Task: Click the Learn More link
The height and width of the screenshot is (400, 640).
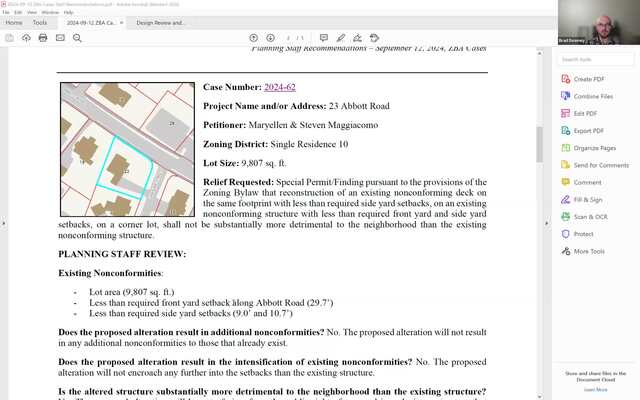Action: 595,390
